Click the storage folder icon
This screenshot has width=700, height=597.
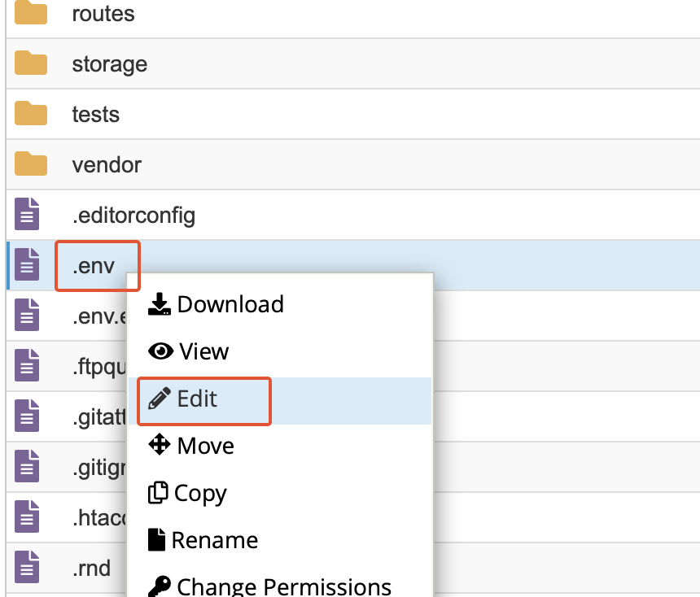click(31, 63)
